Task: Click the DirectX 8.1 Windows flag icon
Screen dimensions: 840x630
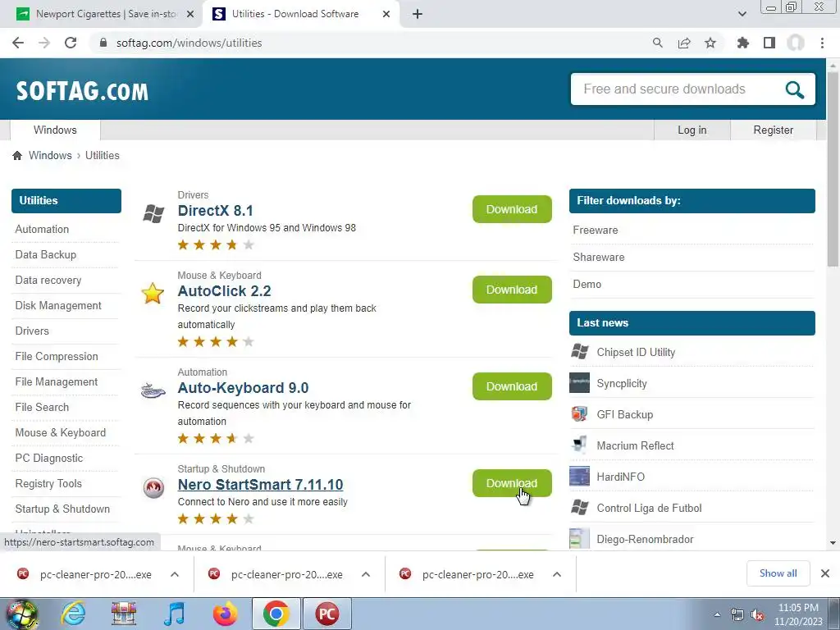Action: pos(153,213)
